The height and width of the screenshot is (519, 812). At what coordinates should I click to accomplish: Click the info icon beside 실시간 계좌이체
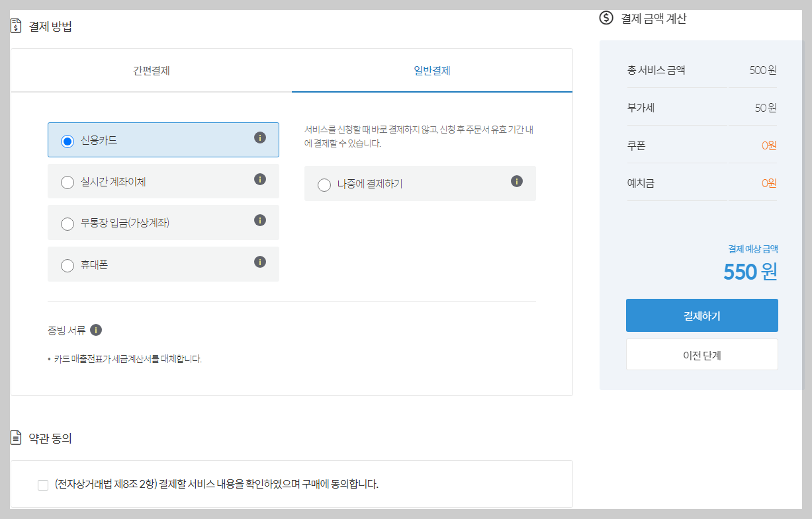pyautogui.click(x=259, y=181)
